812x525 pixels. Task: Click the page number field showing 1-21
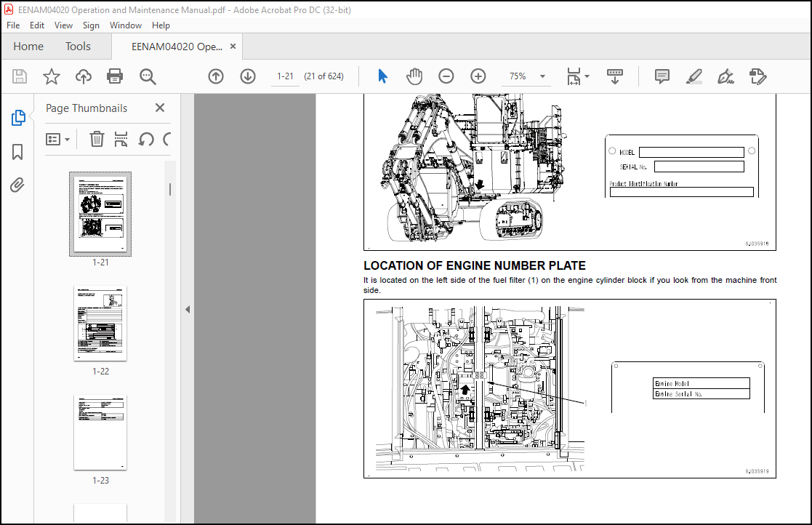285,76
